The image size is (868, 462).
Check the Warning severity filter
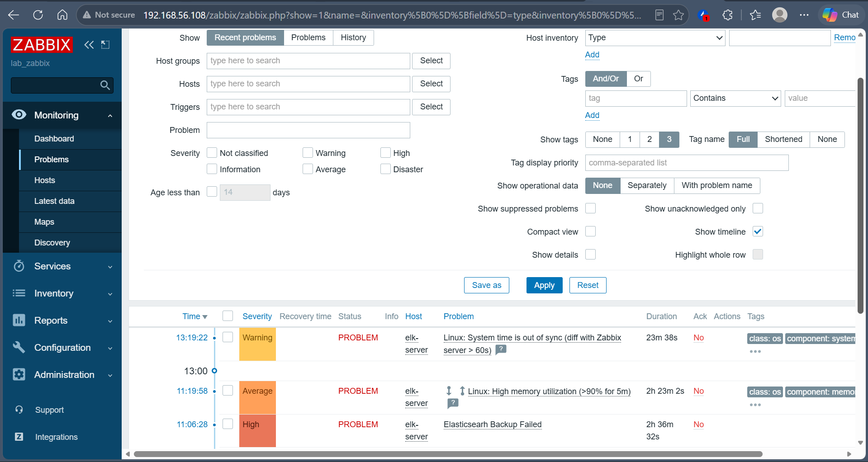coord(308,153)
